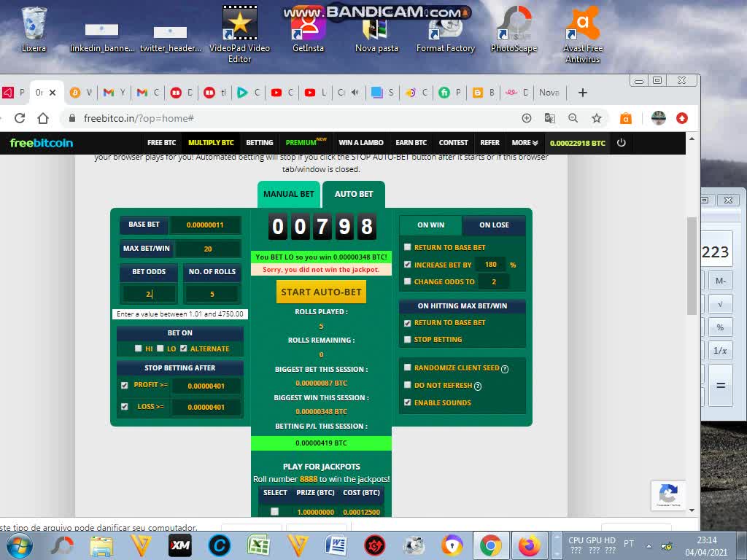Toggle Return To Base Bet on max bet
Screen dimensions: 747x560
click(407, 323)
